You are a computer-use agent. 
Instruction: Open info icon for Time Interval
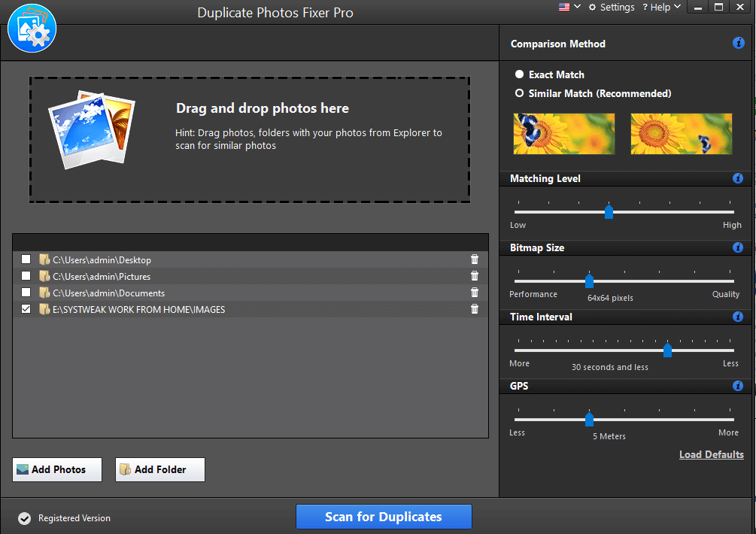pyautogui.click(x=738, y=317)
